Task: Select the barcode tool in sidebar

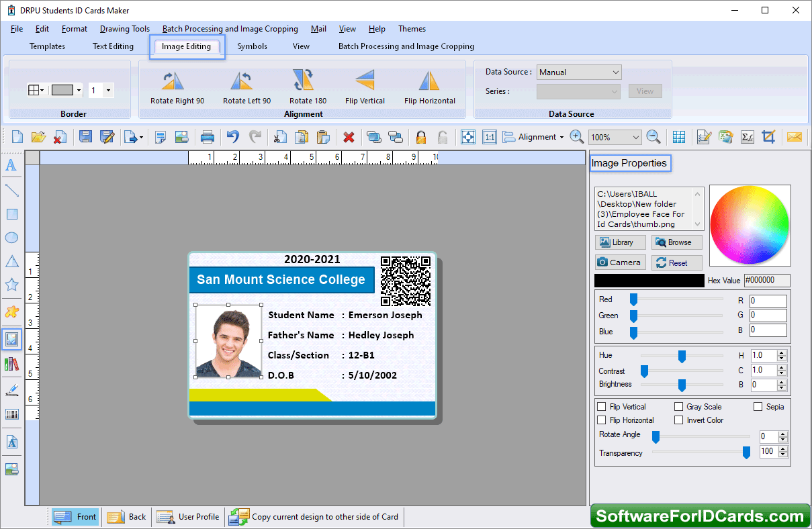Action: [x=11, y=414]
